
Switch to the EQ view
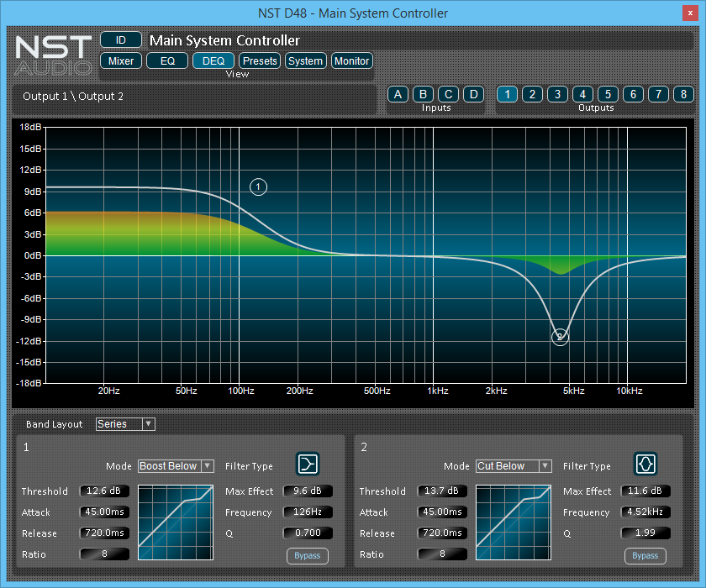coord(167,60)
